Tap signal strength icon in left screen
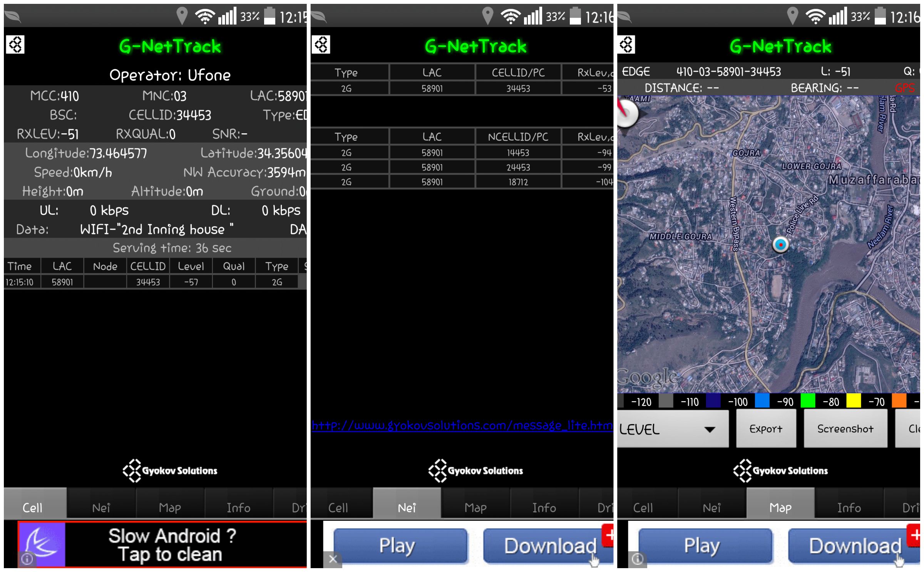 (227, 17)
